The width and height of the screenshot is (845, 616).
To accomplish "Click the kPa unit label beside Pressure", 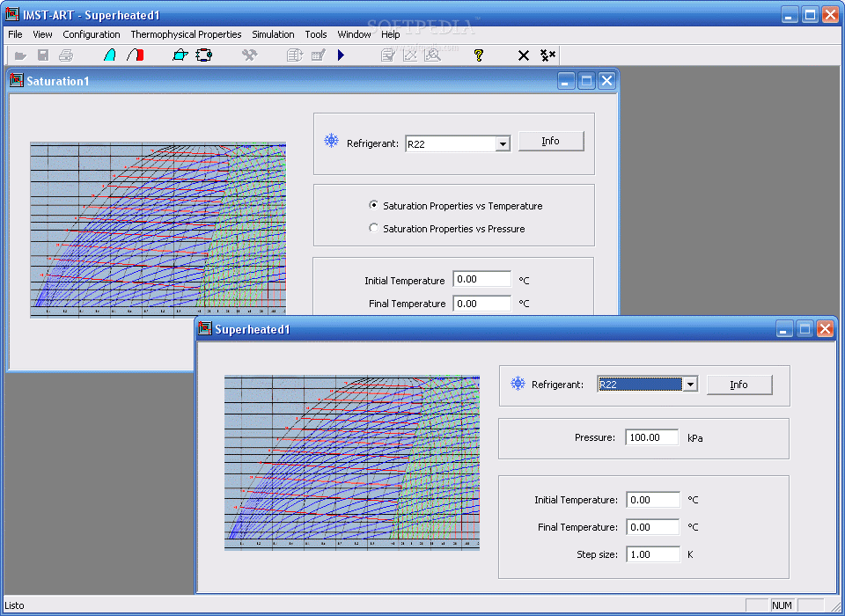I will pyautogui.click(x=695, y=437).
